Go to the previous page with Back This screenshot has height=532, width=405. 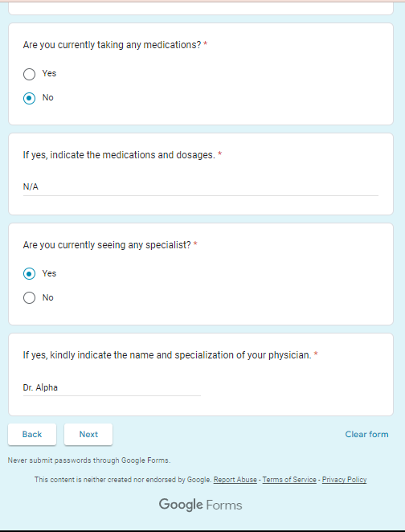pyautogui.click(x=32, y=434)
